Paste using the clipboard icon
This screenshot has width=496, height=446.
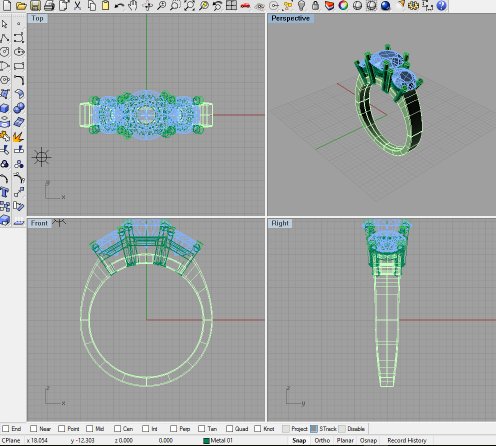click(x=105, y=5)
